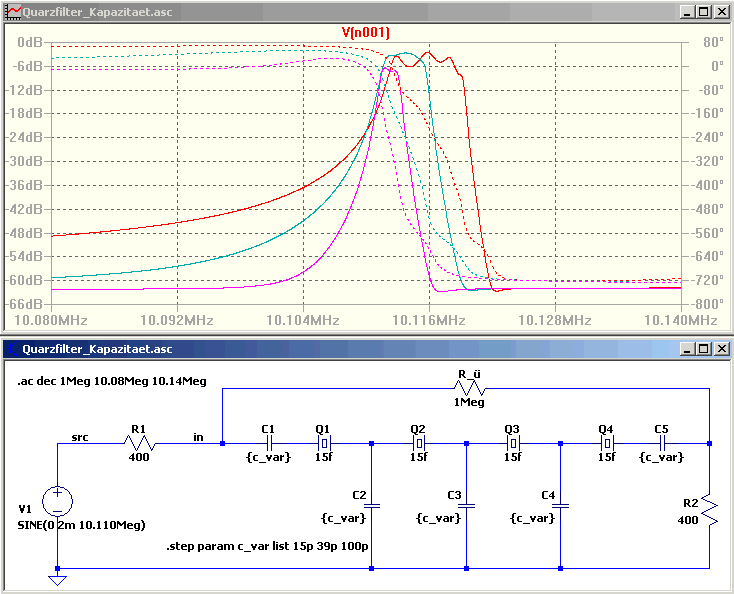The image size is (734, 594).
Task: Click R1 value 400
Action: click(139, 457)
